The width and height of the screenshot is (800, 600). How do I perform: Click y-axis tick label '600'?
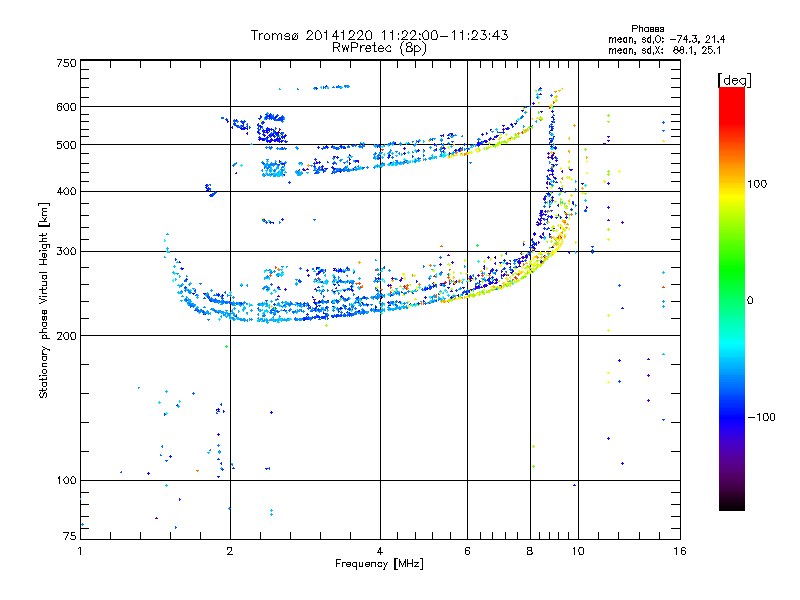(x=67, y=107)
